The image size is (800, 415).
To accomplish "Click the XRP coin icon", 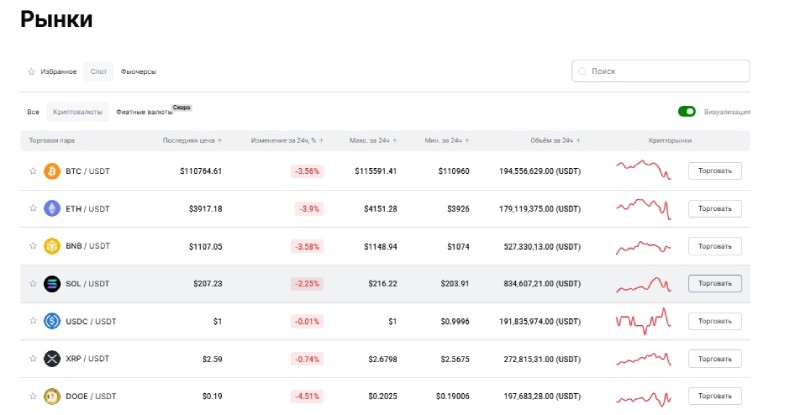I will point(52,358).
